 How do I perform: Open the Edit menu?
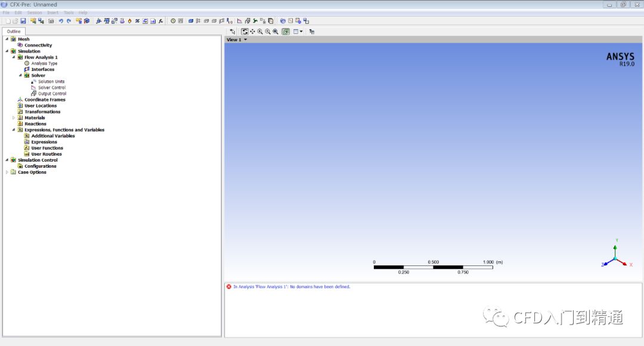pyautogui.click(x=18, y=13)
